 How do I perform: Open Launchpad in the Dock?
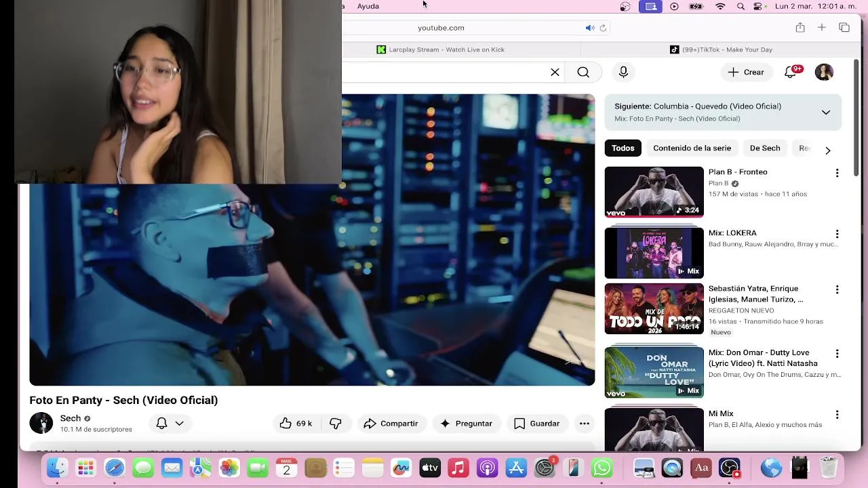point(85,468)
